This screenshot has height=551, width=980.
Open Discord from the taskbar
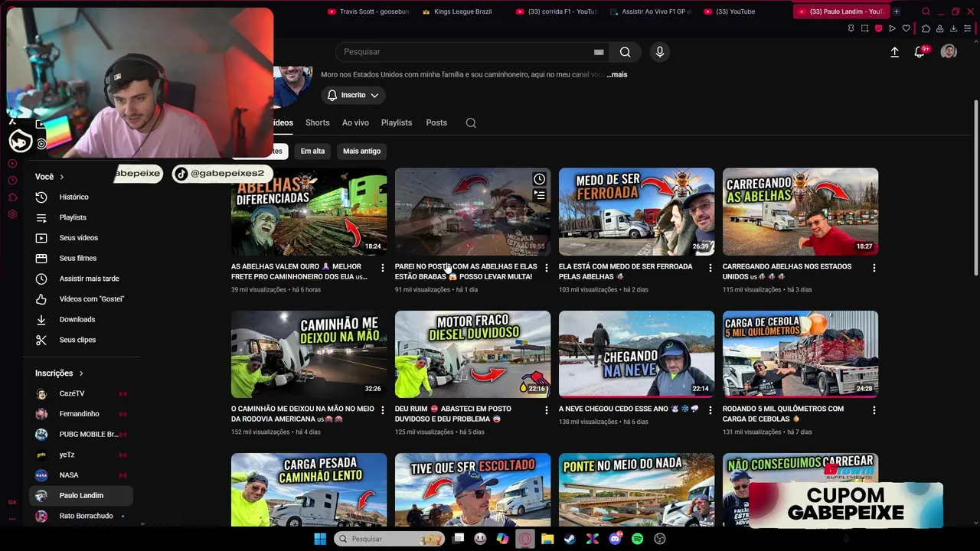click(616, 539)
